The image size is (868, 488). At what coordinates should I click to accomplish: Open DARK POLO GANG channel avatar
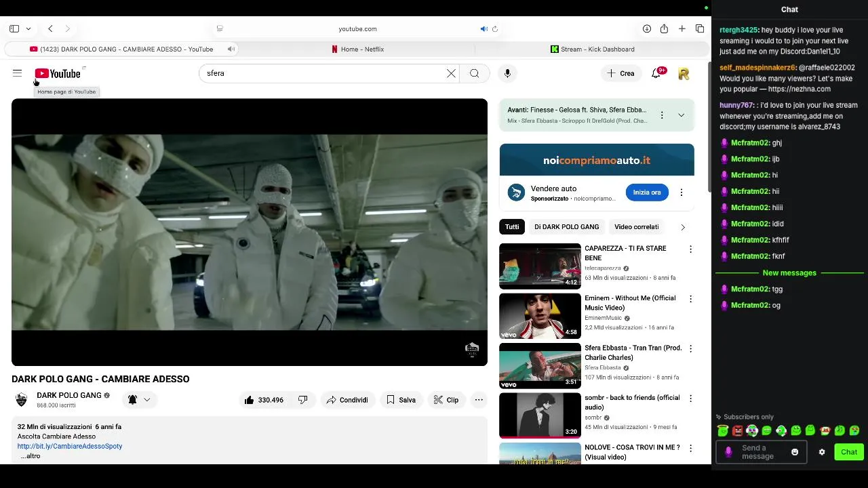click(22, 399)
